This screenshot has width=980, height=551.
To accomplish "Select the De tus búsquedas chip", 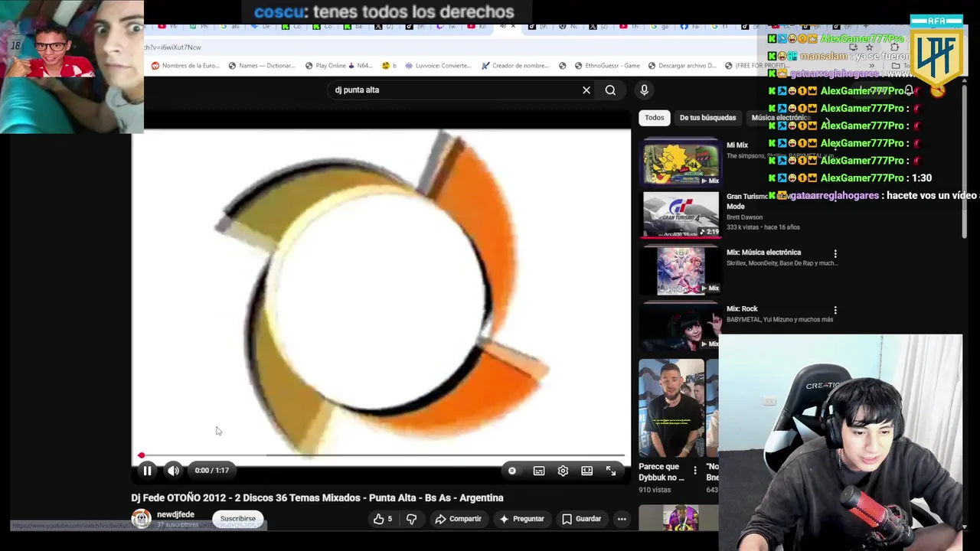I will pos(707,117).
